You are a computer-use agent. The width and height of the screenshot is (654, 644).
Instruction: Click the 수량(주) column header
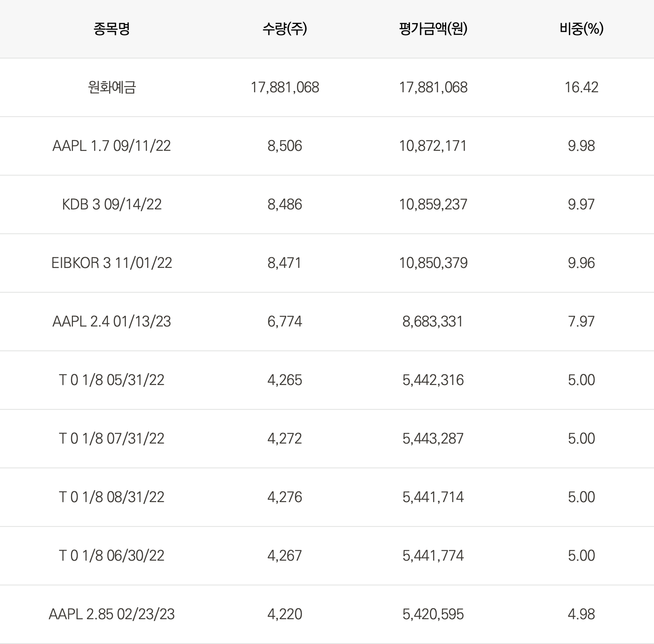pos(284,29)
